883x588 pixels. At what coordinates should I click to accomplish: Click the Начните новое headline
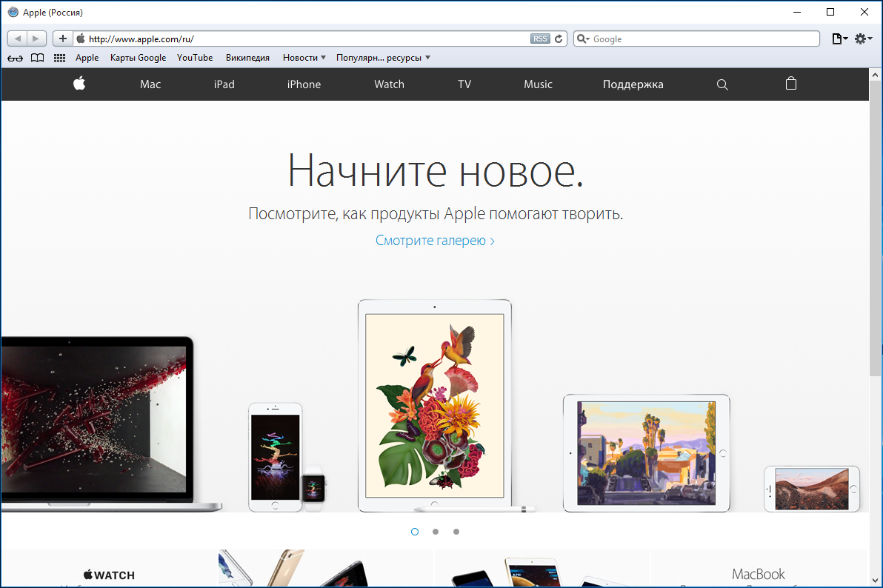coord(436,170)
